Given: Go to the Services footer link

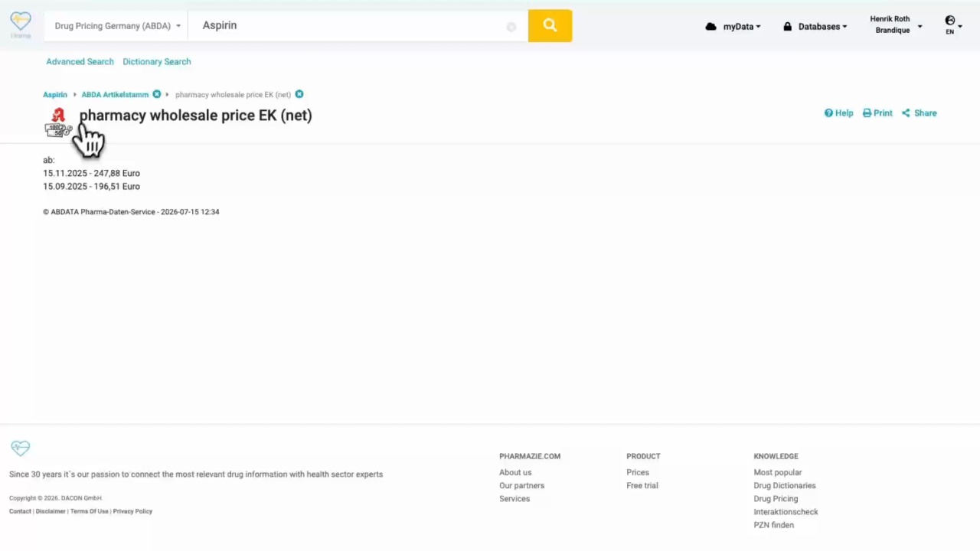Looking at the screenshot, I should pyautogui.click(x=514, y=499).
